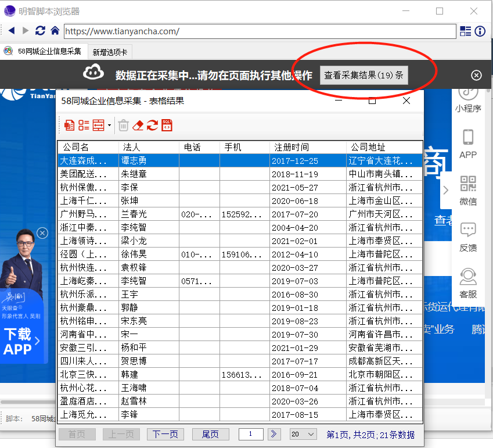This screenshot has height=448, width=493.
Task: Click the 安徽三引... company cell
Action: (x=88, y=347)
